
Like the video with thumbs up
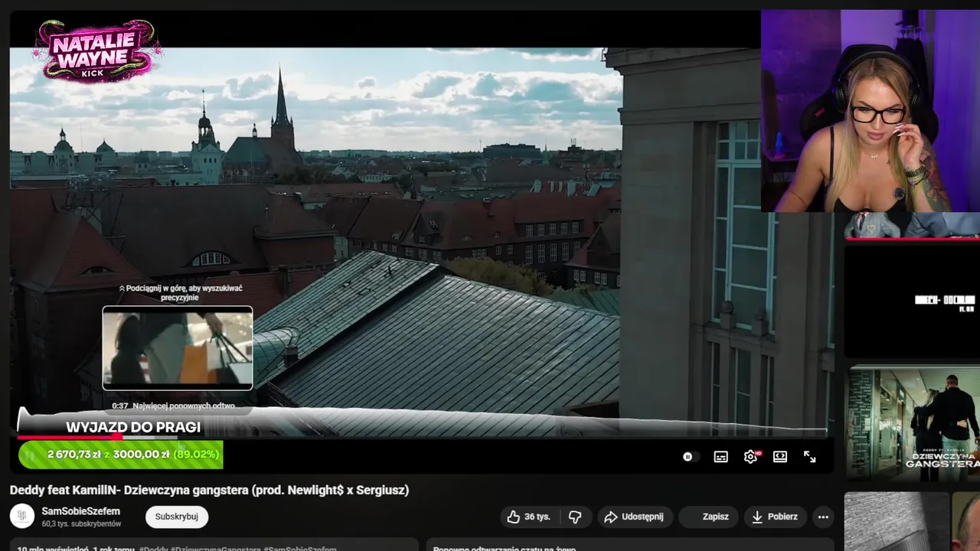coord(529,517)
